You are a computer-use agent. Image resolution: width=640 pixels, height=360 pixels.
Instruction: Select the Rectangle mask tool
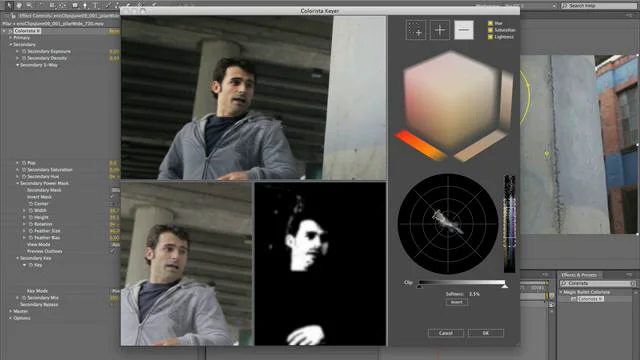click(x=75, y=5)
